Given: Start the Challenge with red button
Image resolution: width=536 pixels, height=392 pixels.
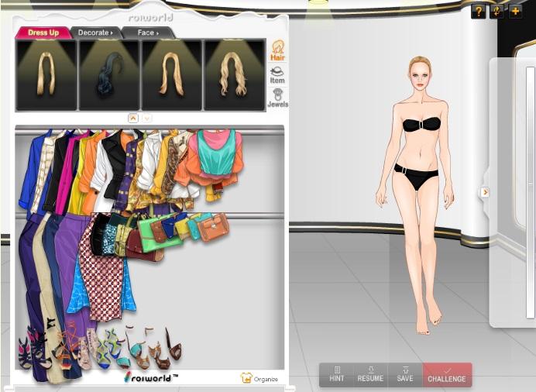Looking at the screenshot, I should (x=447, y=375).
